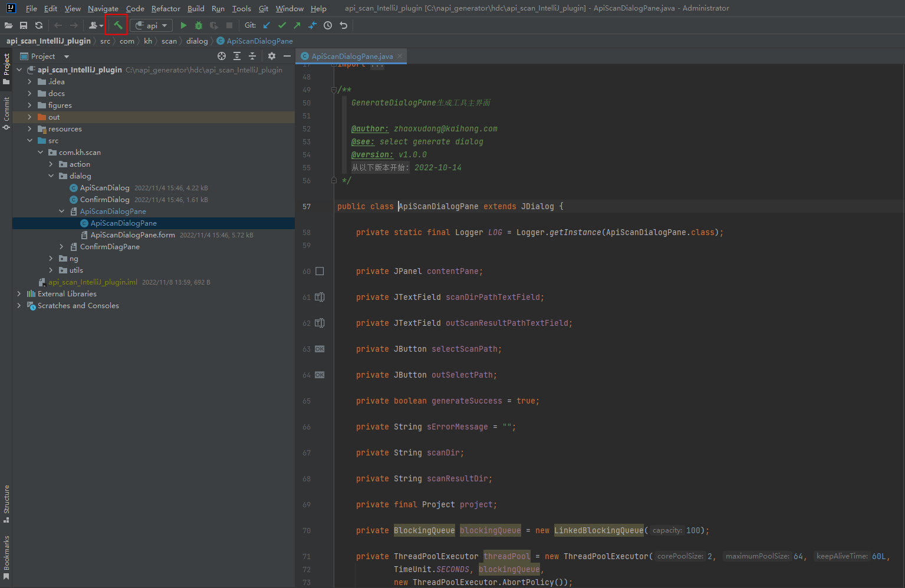Open Project panel gear options
The width and height of the screenshot is (905, 588).
pos(272,56)
